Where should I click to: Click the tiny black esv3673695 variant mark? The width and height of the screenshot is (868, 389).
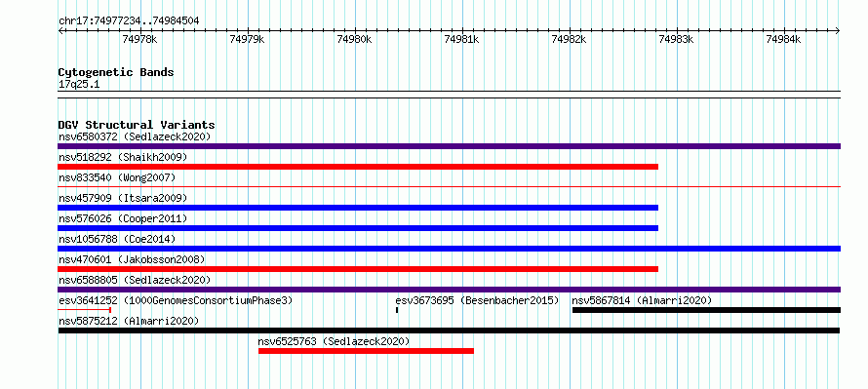tap(397, 310)
